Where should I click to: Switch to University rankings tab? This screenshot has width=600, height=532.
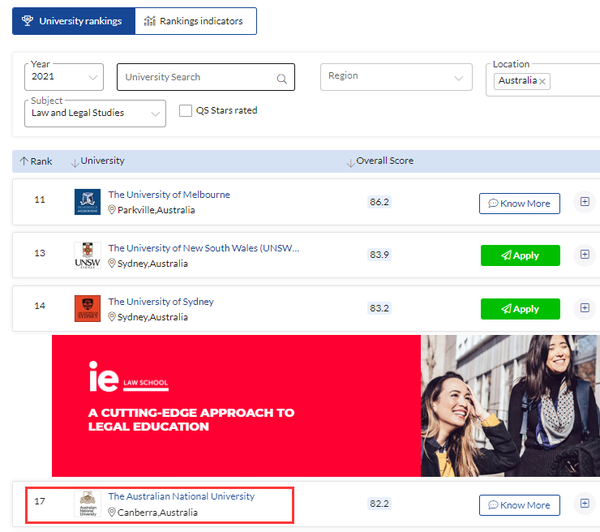73,21
